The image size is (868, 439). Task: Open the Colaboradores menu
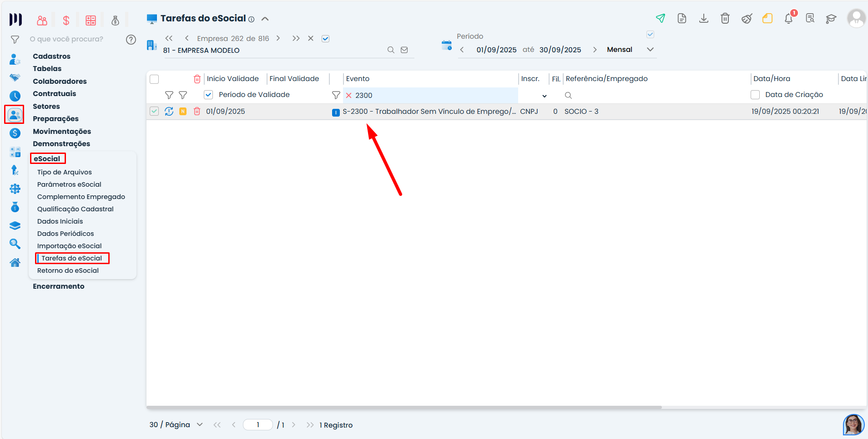click(x=60, y=82)
